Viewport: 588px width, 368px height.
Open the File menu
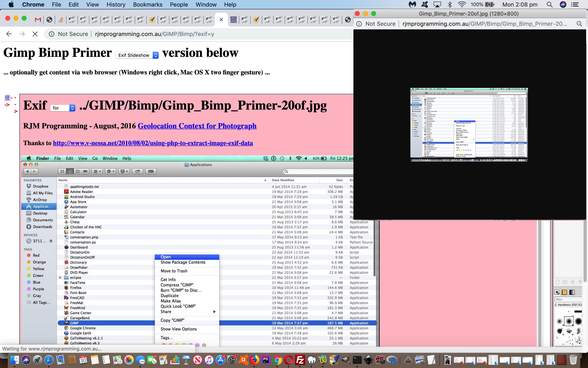(56, 4)
